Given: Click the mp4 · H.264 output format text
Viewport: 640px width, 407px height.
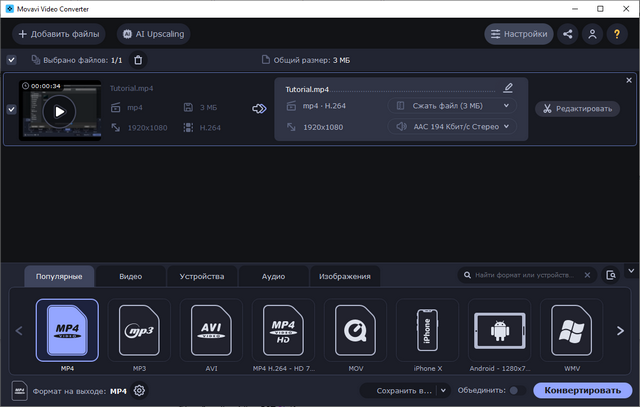Looking at the screenshot, I should pos(324,106).
